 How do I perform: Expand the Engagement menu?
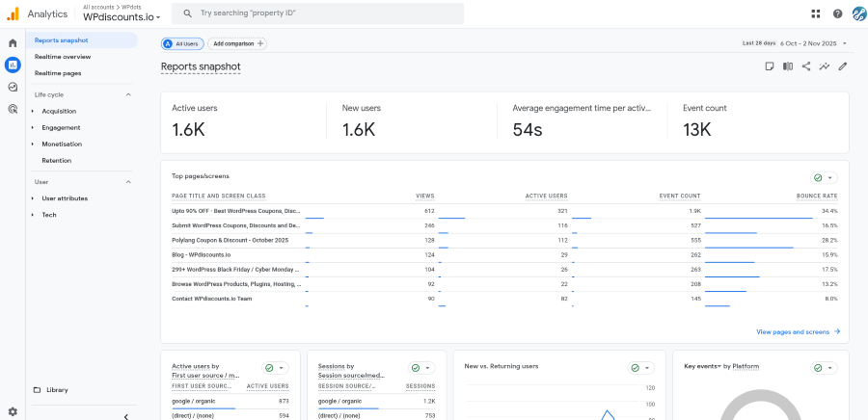click(x=33, y=128)
